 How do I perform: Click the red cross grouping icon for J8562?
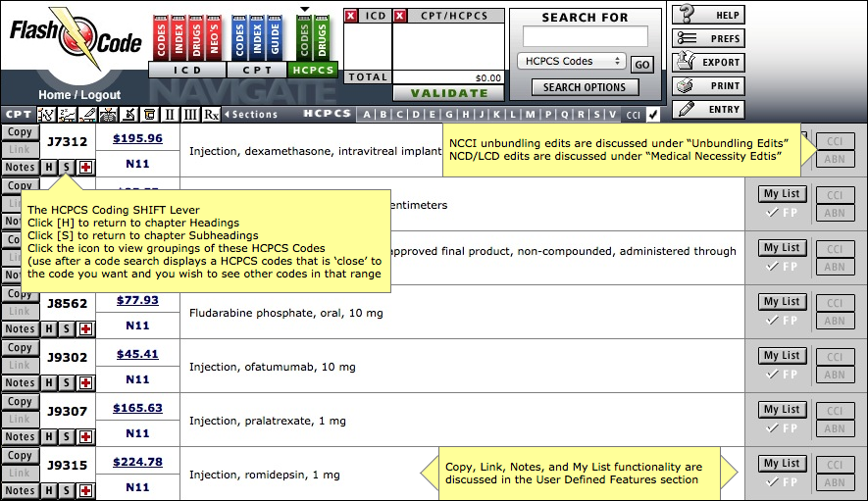85,328
